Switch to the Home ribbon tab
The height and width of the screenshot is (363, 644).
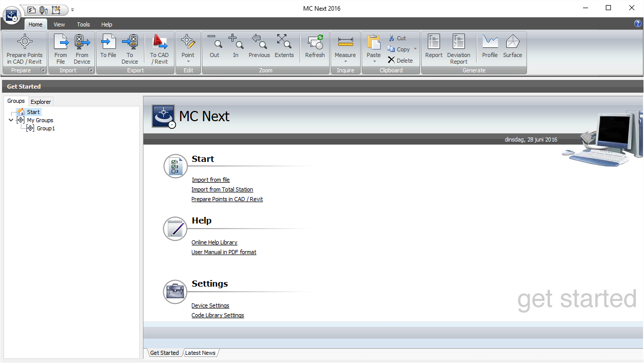tap(36, 24)
